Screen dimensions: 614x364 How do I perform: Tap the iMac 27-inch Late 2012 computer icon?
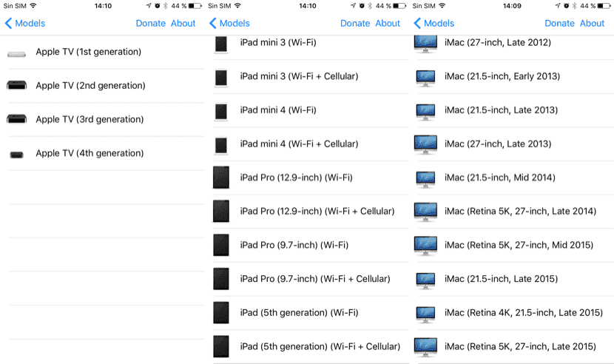point(425,44)
